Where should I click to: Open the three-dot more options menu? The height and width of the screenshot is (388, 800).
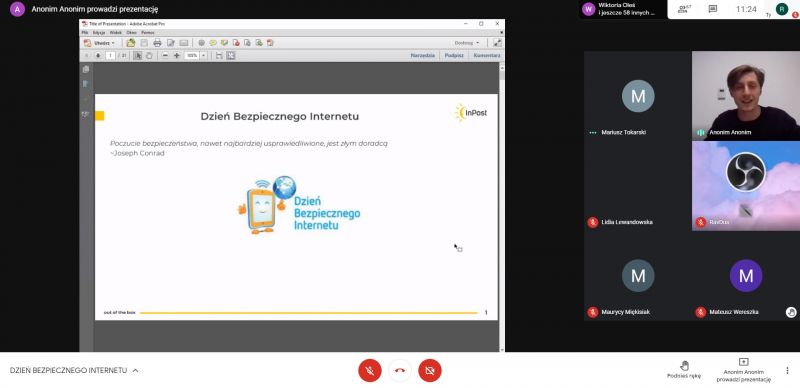pos(787,371)
